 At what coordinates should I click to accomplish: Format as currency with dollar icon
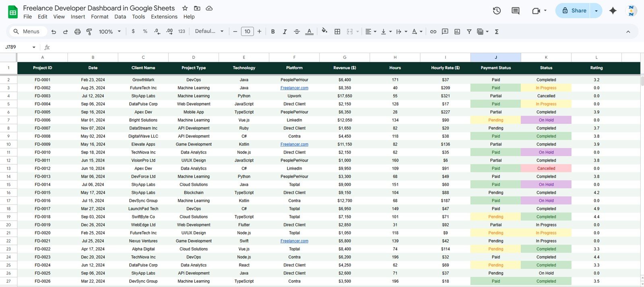[x=133, y=31]
